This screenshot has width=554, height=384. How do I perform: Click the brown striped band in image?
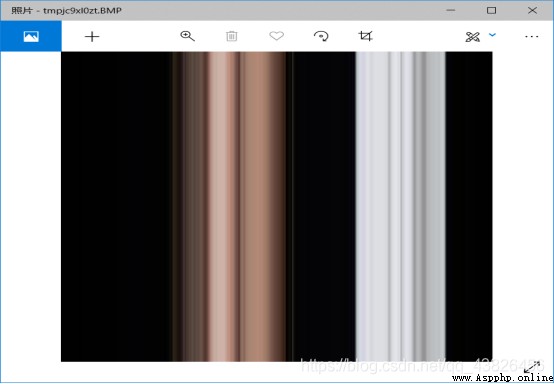point(230,206)
